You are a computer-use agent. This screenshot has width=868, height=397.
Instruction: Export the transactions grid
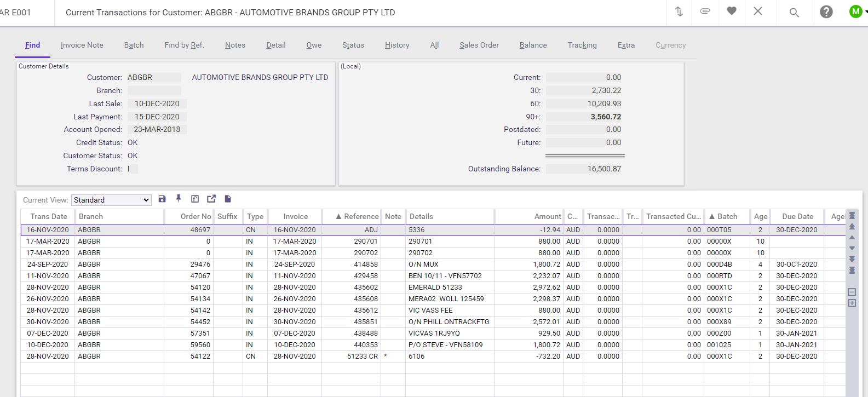(211, 199)
